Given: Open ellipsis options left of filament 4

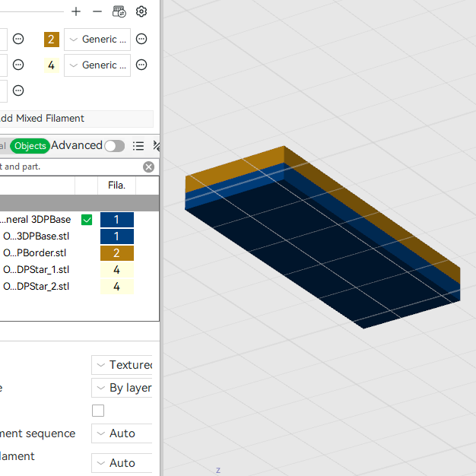Looking at the screenshot, I should pos(18,65).
